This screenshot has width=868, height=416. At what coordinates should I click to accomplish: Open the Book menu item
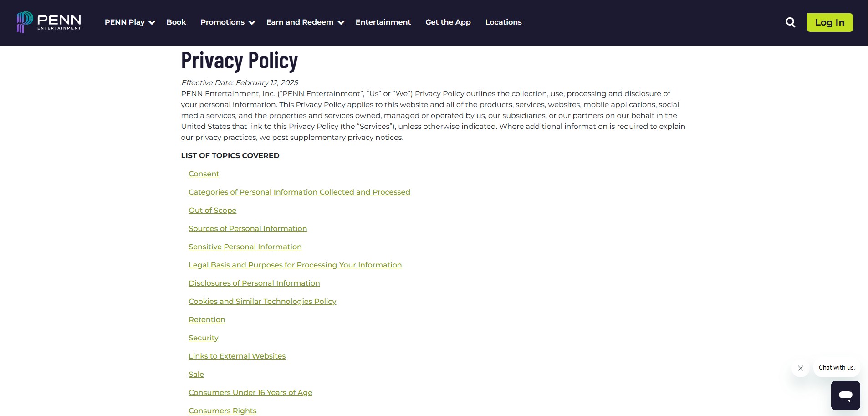pos(176,22)
